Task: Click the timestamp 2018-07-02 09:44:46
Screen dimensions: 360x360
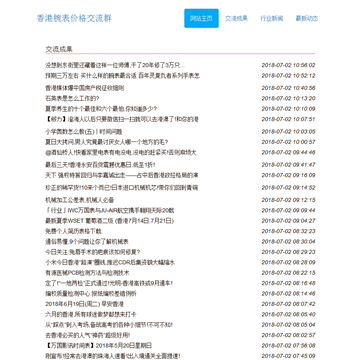Action: click(288, 152)
